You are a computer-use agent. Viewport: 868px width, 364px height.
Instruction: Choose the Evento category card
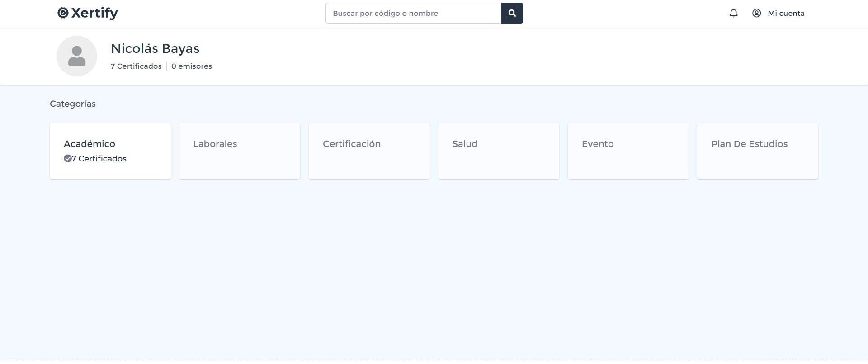pyautogui.click(x=628, y=151)
